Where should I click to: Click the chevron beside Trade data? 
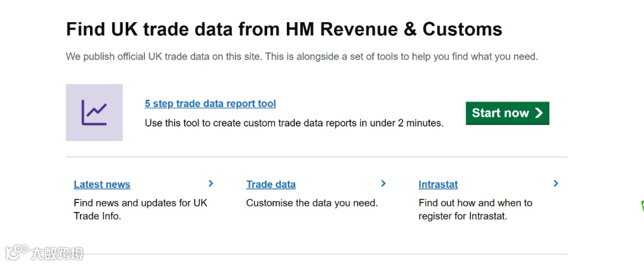coord(383,184)
